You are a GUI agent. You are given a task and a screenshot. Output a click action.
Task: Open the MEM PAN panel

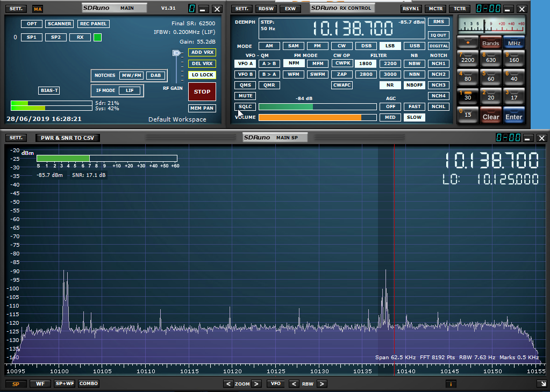(202, 108)
